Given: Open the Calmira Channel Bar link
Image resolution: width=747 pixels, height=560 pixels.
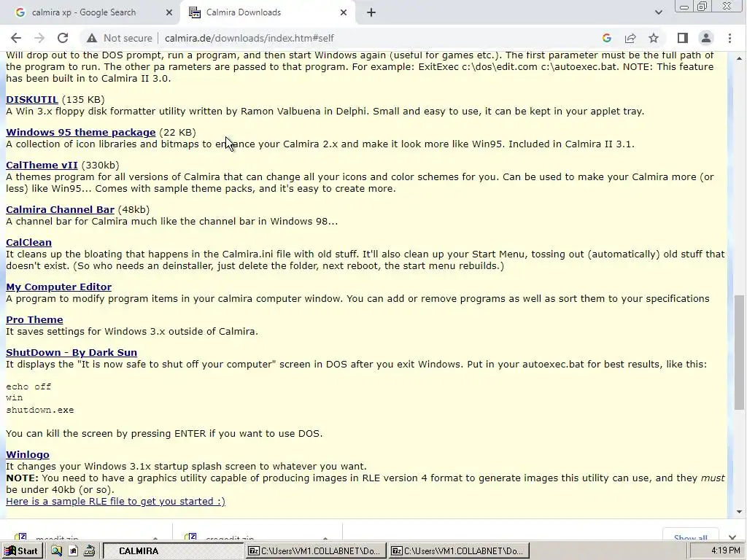Looking at the screenshot, I should (x=60, y=209).
